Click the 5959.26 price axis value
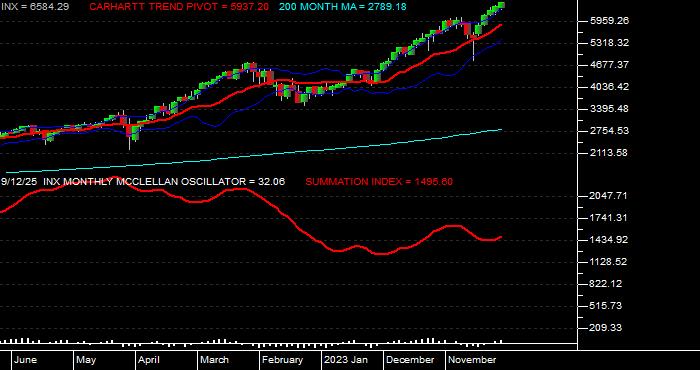 click(608, 21)
